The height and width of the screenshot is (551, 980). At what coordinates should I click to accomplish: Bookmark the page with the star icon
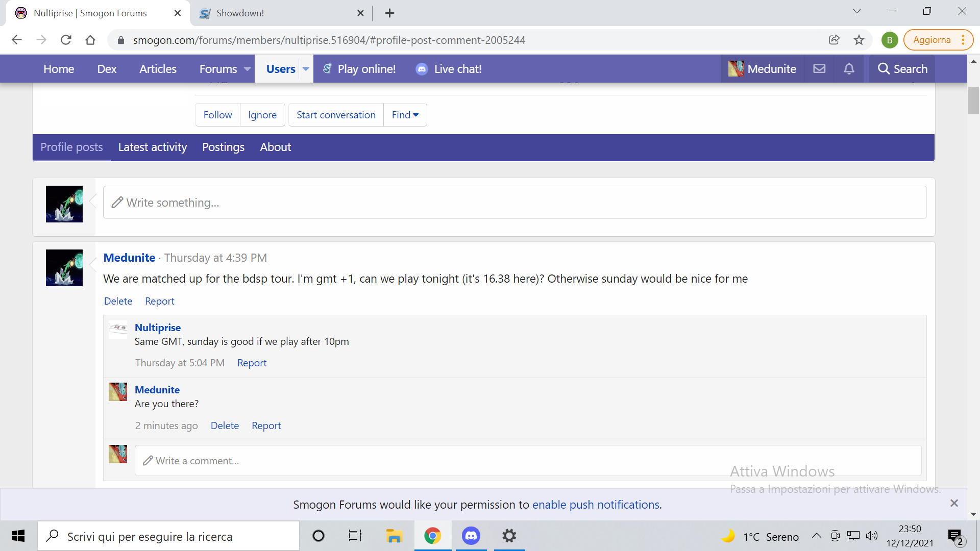859,40
